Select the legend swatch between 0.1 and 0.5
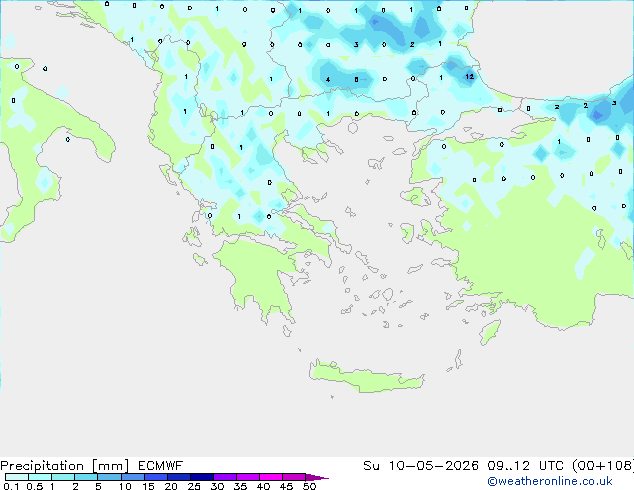Image resolution: width=634 pixels, height=490 pixels. tap(17, 477)
